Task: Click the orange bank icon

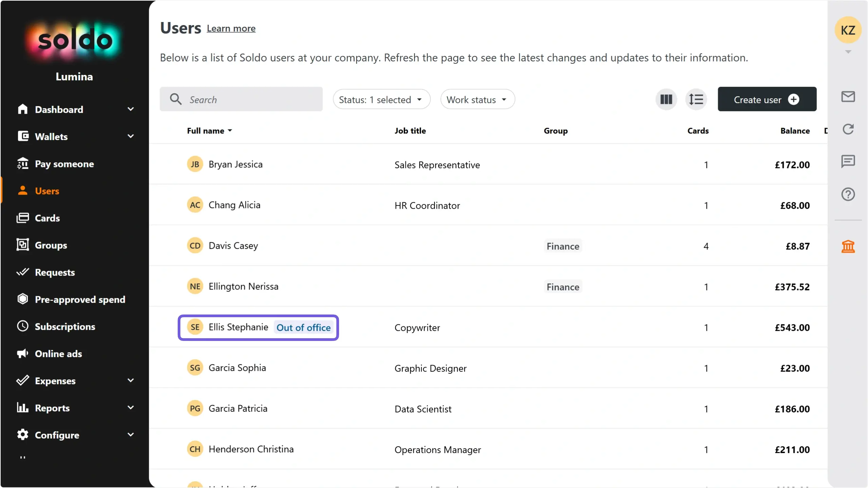Action: point(848,246)
